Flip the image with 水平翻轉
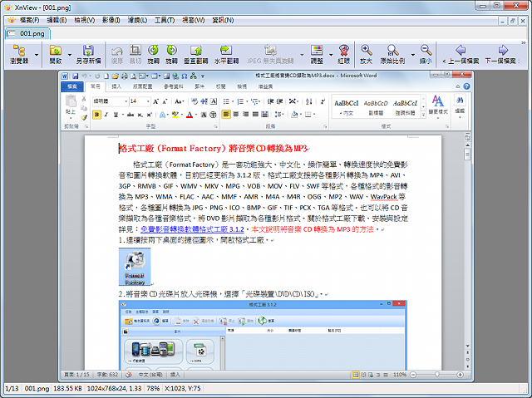Viewport: 532px width, 398px height. tap(226, 54)
